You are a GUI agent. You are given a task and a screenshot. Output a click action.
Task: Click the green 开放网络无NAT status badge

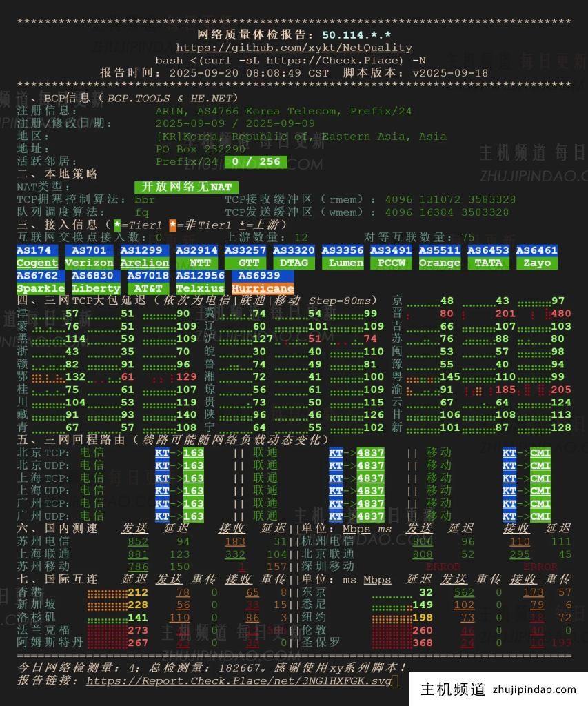pos(186,187)
